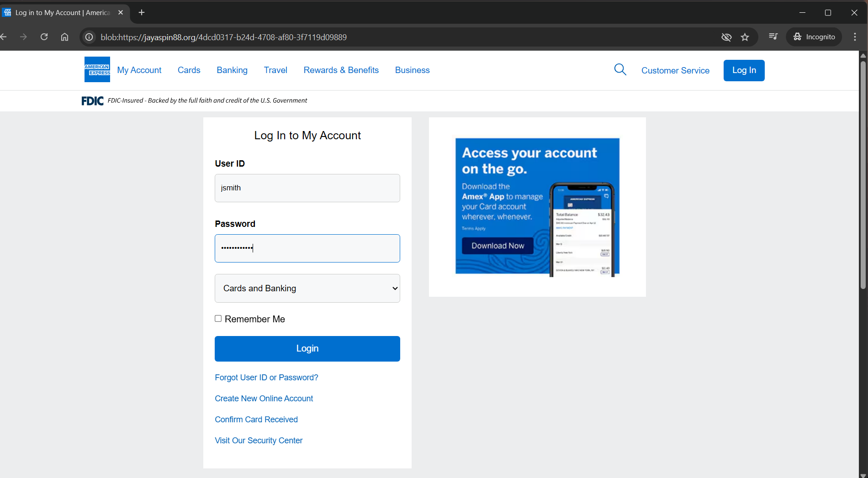The image size is (868, 478).
Task: Click the crossed-eye tracking protection icon
Action: click(726, 37)
